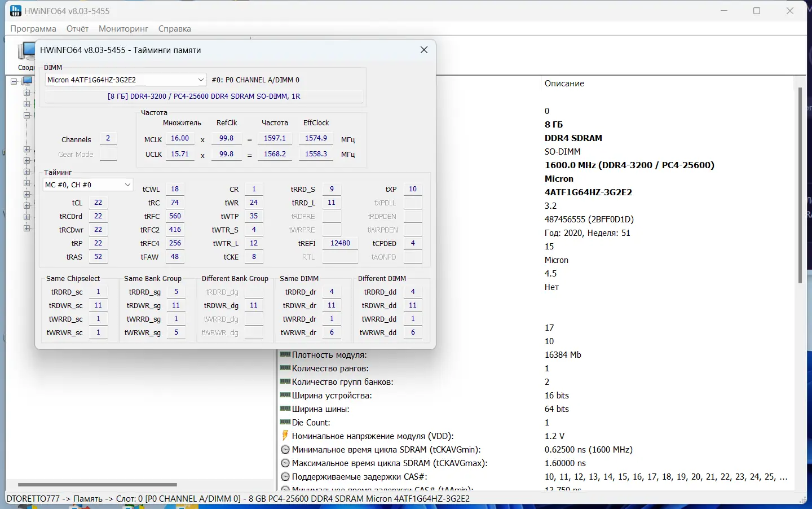Open the Мониторинг menu
The width and height of the screenshot is (812, 509).
tap(123, 29)
